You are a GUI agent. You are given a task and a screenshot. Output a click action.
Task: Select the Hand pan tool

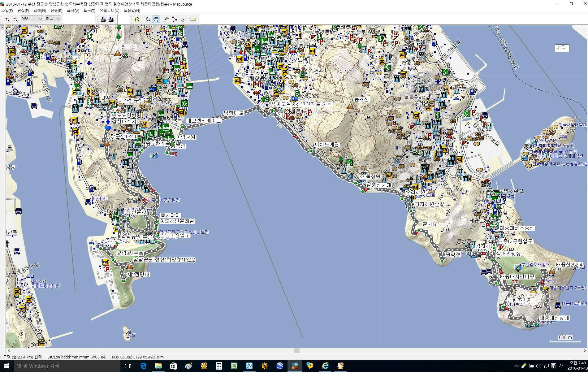(x=156, y=19)
